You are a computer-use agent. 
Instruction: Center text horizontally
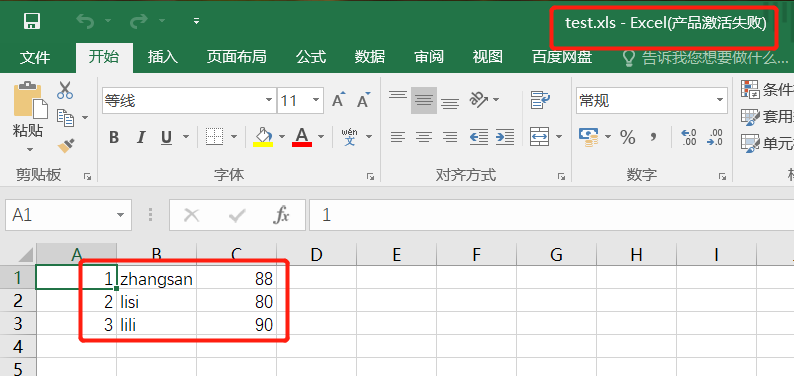click(x=424, y=137)
